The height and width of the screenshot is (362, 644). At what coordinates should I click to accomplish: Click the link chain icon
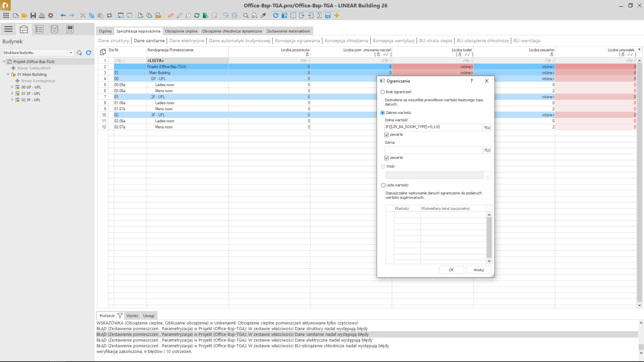click(x=171, y=16)
